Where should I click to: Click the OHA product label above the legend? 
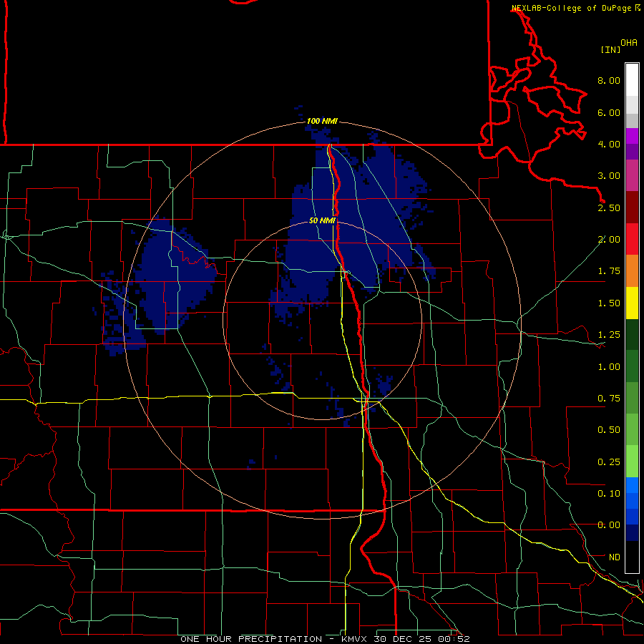[x=629, y=43]
